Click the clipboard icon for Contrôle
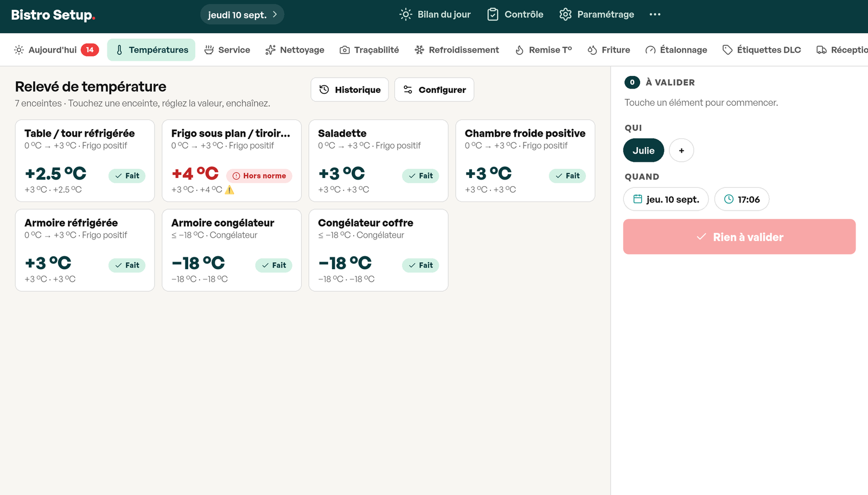The width and height of the screenshot is (868, 495). [x=493, y=15]
